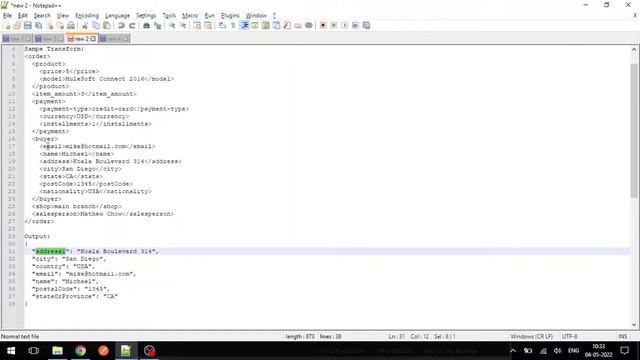Click the Copy toolbar icon

click(96, 25)
